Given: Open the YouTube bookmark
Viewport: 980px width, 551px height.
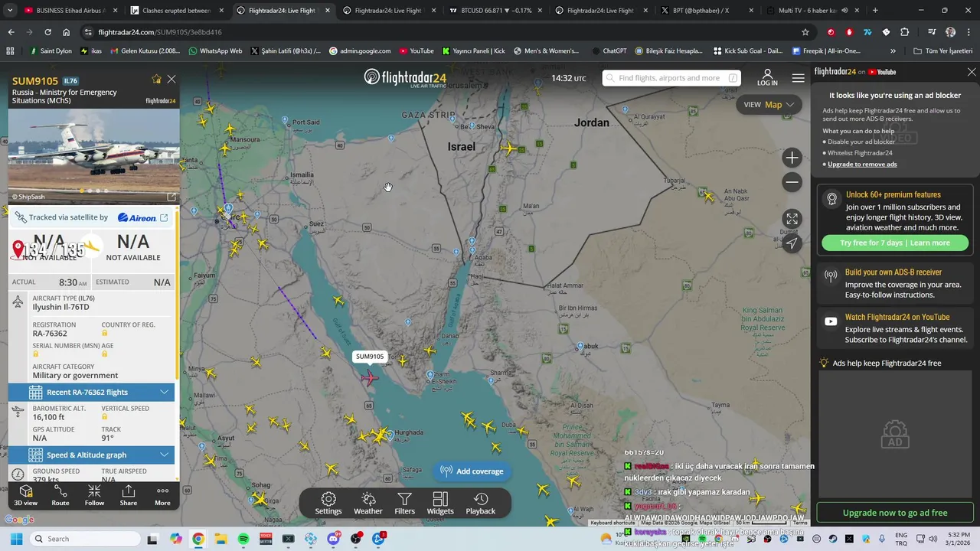Looking at the screenshot, I should [416, 51].
